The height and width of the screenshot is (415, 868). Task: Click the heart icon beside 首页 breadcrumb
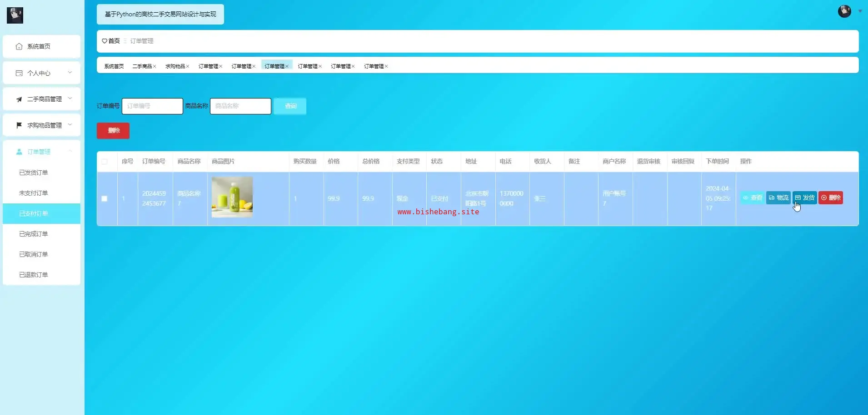[x=105, y=41]
